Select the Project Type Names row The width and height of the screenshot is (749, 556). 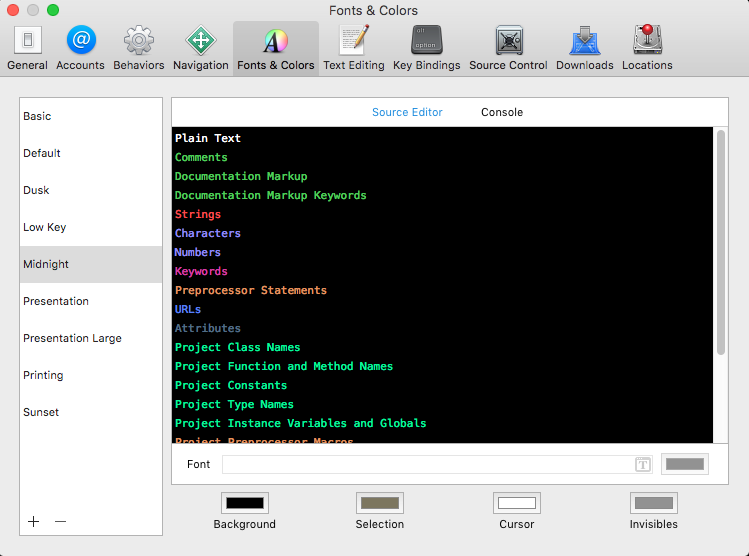pos(442,404)
